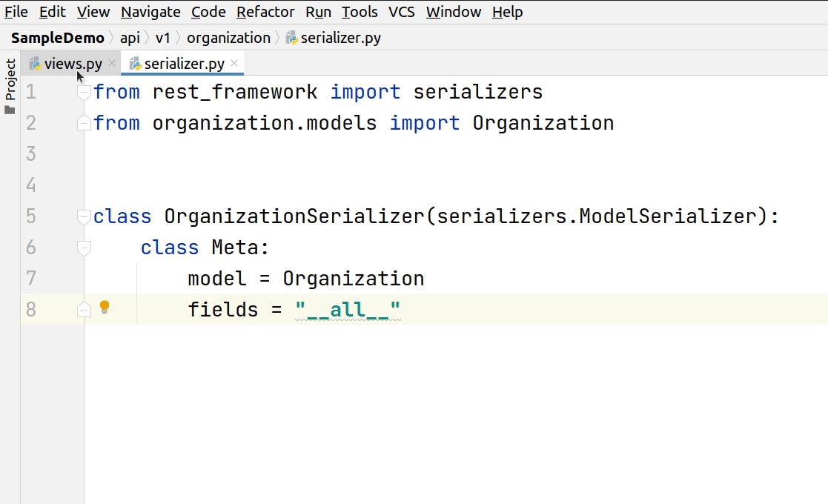Click line number 7 in the gutter
The image size is (828, 504).
coord(31,279)
